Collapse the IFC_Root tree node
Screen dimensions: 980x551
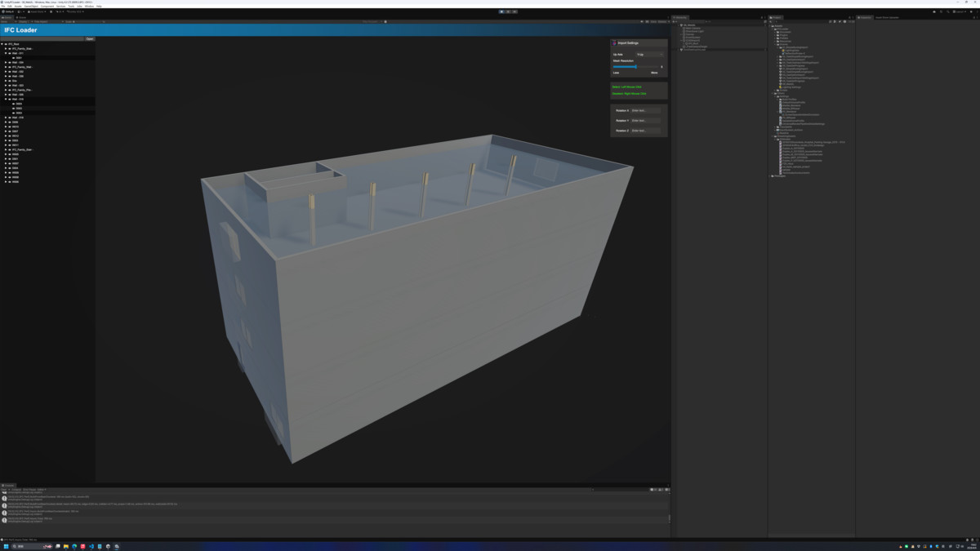[3, 44]
